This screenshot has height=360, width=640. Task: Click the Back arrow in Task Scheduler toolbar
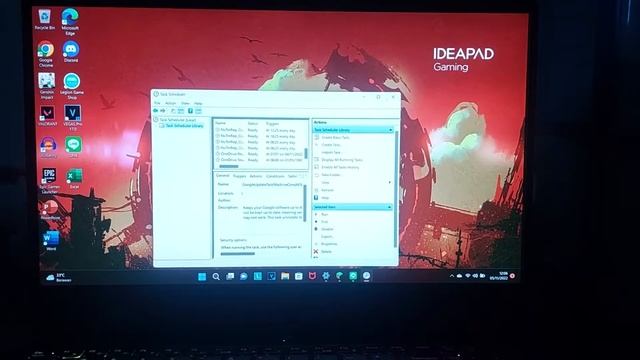156,111
